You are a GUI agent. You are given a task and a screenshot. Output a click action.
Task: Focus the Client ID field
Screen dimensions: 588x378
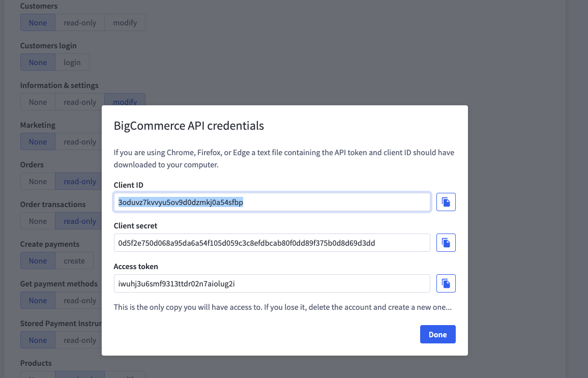point(272,202)
